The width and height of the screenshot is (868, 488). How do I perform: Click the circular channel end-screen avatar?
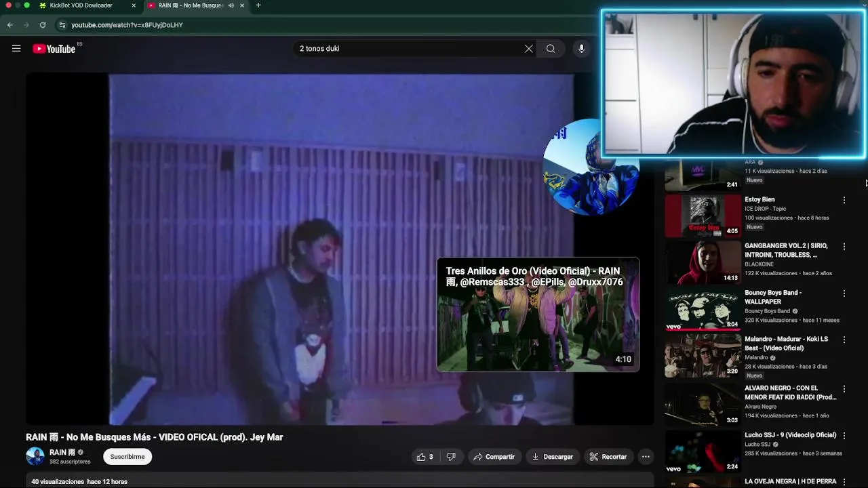click(x=590, y=167)
